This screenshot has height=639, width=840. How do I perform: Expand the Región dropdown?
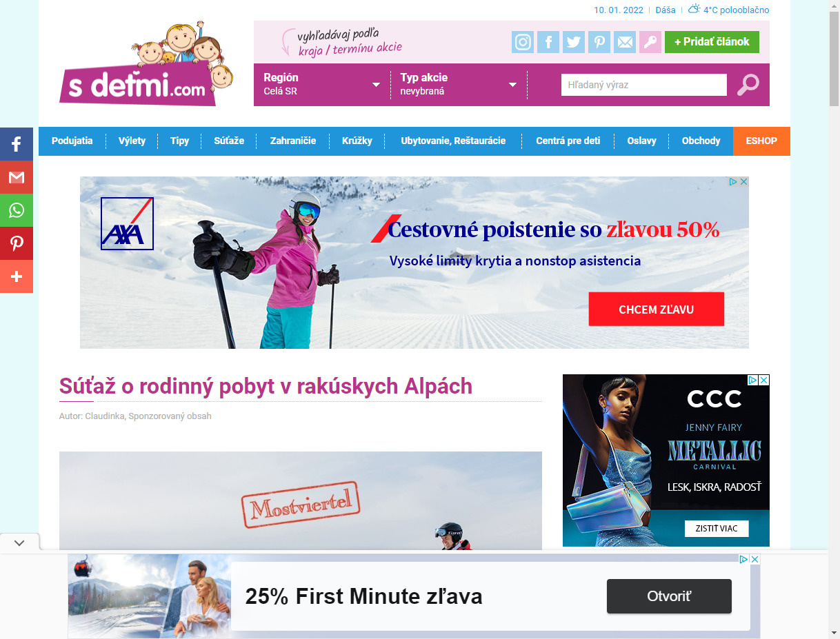[322, 84]
